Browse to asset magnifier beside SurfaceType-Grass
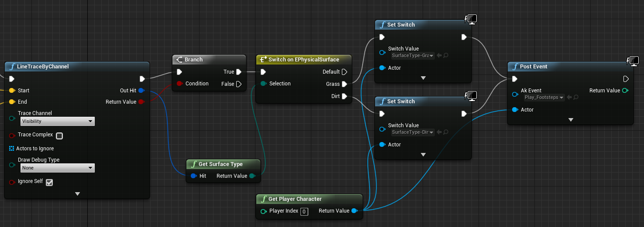644x227 pixels. (x=446, y=55)
